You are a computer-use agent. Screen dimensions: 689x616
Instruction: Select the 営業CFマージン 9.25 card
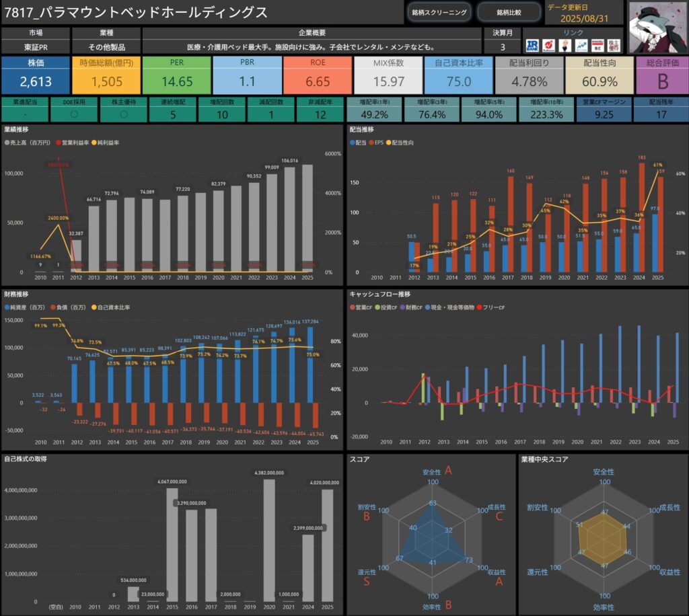[x=604, y=110]
